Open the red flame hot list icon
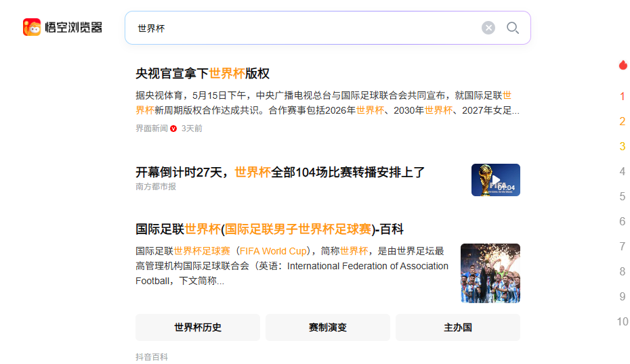Viewport: 630px width, 364px height. point(623,65)
